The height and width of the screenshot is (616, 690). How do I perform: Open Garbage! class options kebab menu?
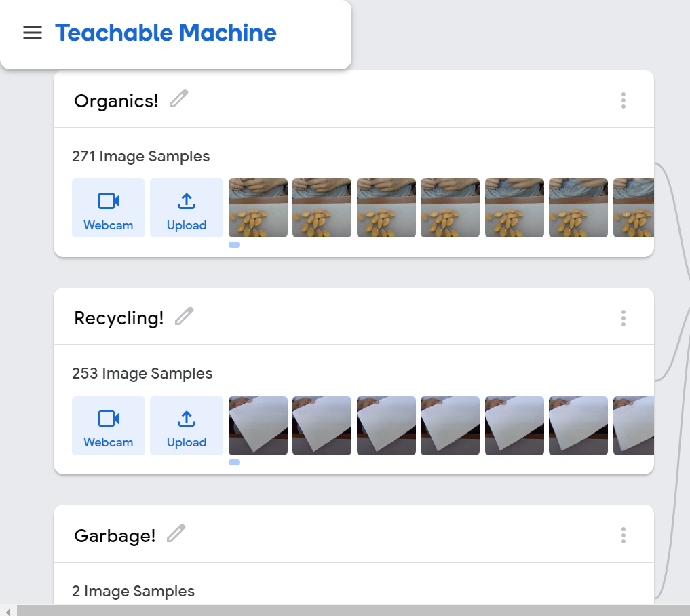pyautogui.click(x=623, y=535)
